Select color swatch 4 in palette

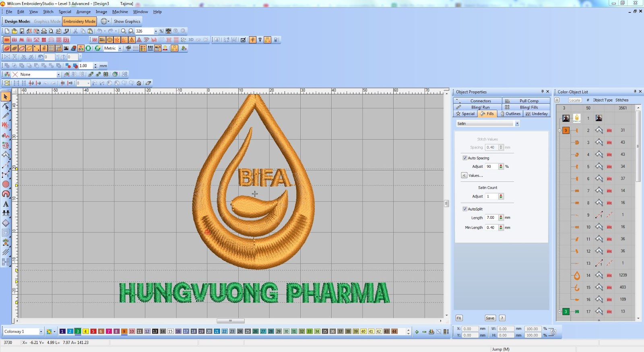pyautogui.click(x=85, y=331)
